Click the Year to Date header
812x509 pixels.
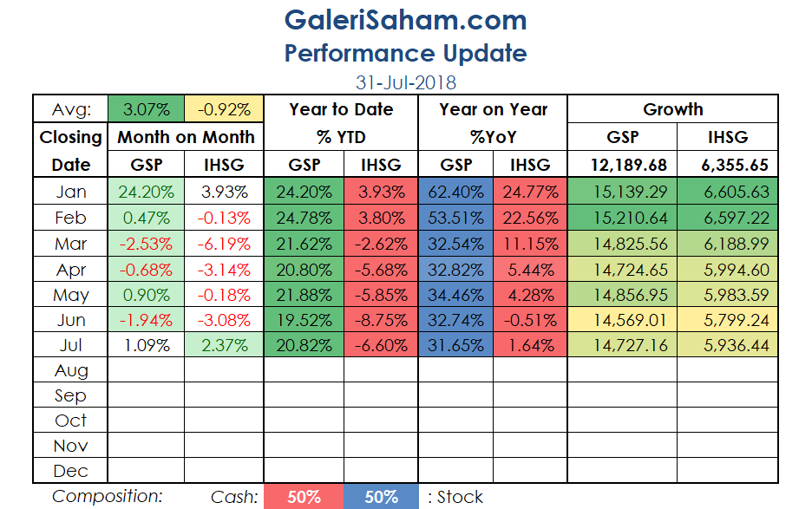(341, 109)
